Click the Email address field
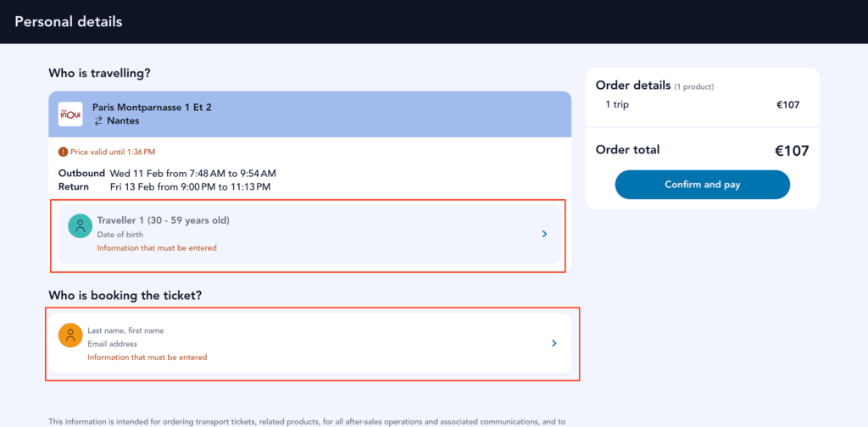This screenshot has height=427, width=868. (114, 344)
